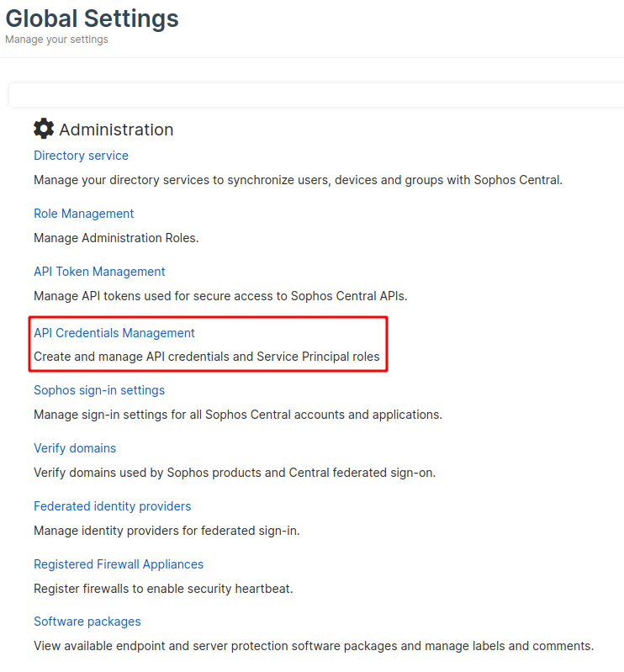Click the 'Manage Administration Roles' description text

click(x=116, y=238)
